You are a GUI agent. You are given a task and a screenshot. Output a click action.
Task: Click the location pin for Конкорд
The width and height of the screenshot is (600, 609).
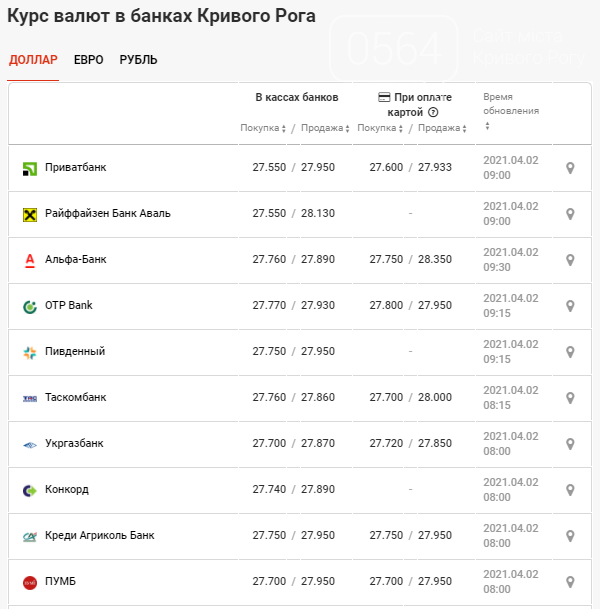click(570, 490)
